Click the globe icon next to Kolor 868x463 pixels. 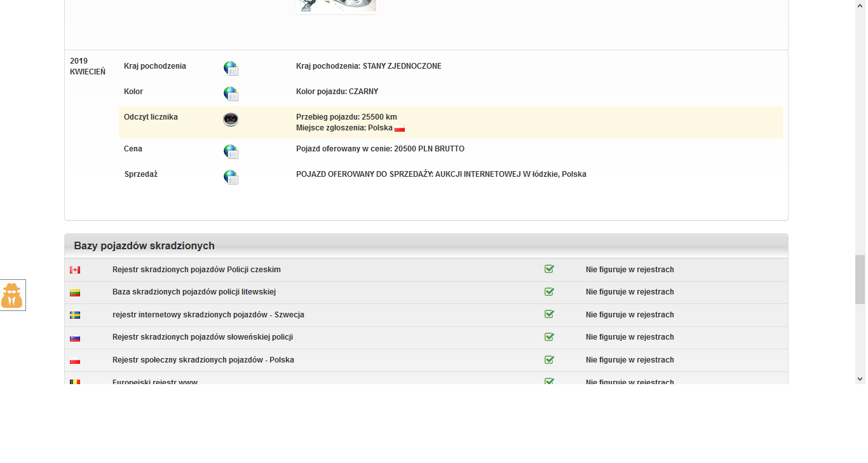(231, 94)
